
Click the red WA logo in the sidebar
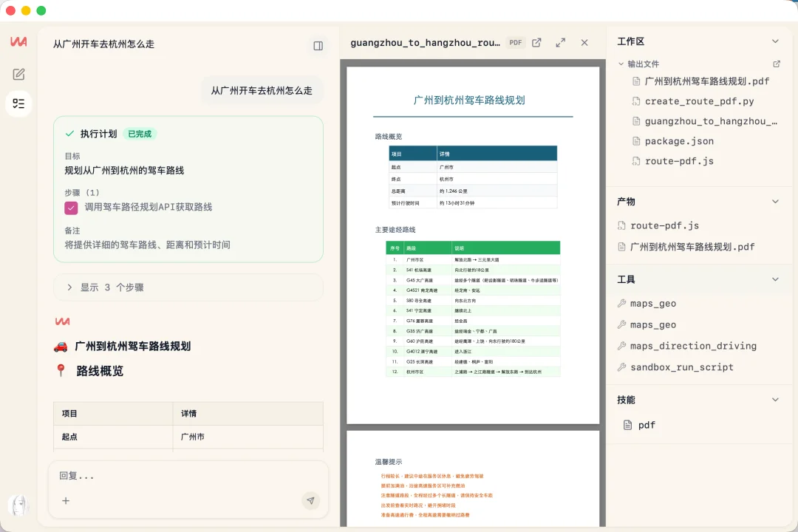tap(18, 41)
